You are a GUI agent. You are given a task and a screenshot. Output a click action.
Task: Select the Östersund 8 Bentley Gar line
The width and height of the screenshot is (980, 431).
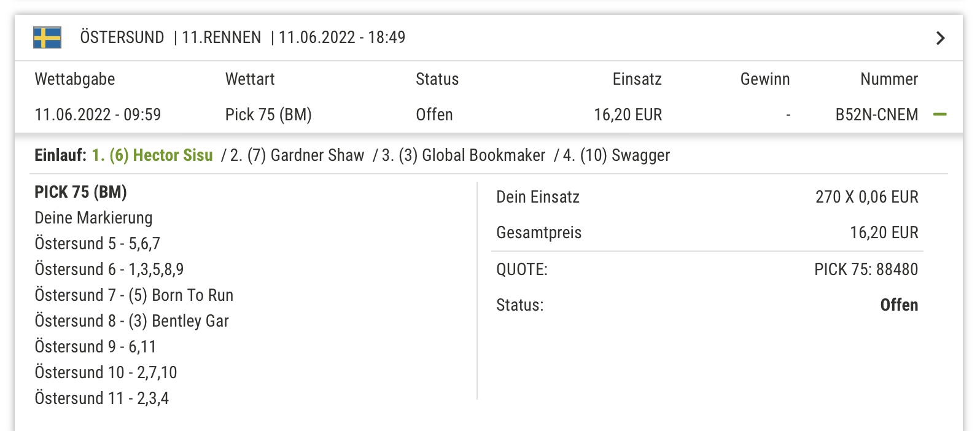[131, 321]
